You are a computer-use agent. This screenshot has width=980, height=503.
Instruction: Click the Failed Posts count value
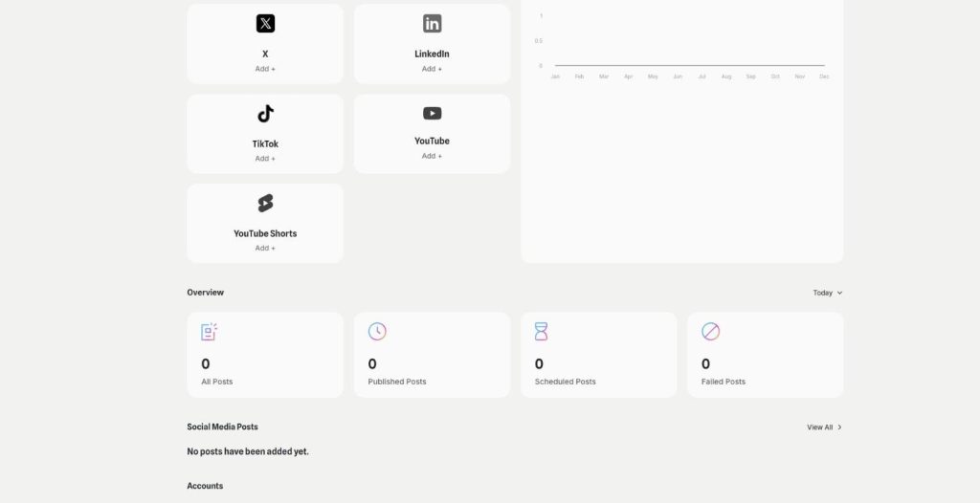(x=705, y=363)
